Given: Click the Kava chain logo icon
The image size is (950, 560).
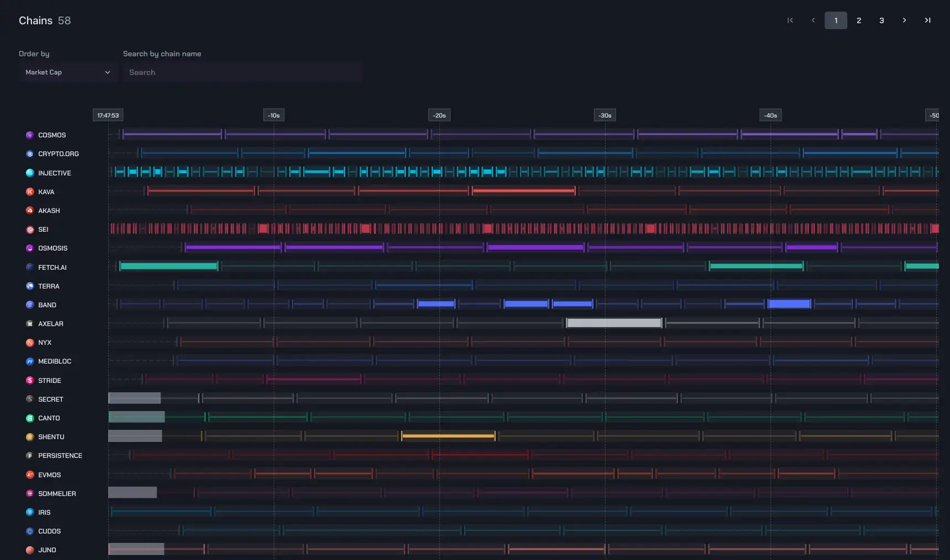Looking at the screenshot, I should pos(30,192).
